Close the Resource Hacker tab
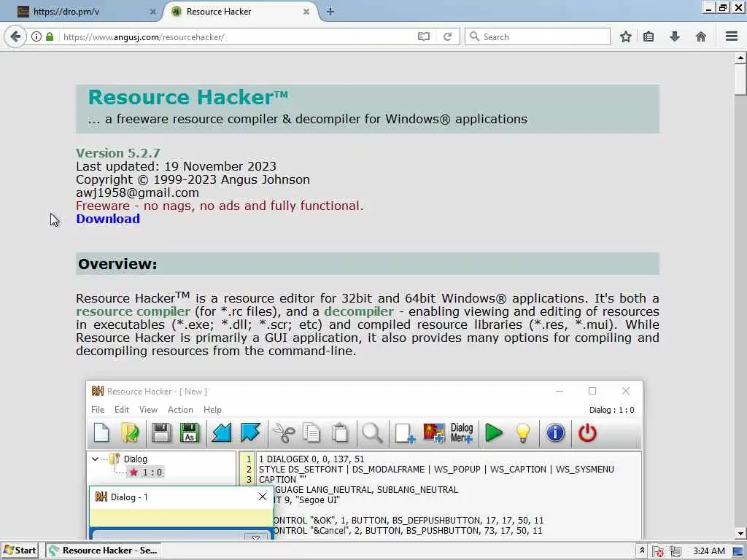Viewport: 747px width, 560px height. point(306,12)
